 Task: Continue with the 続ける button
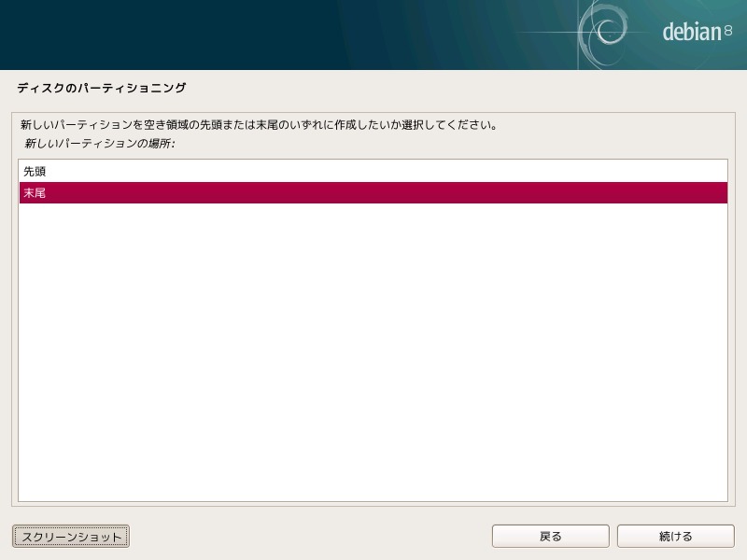pyautogui.click(x=675, y=536)
